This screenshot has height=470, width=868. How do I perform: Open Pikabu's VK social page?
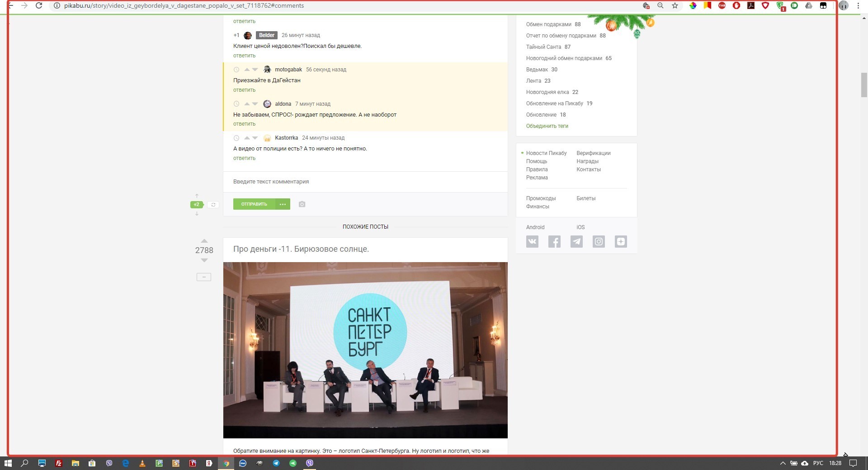(x=533, y=241)
